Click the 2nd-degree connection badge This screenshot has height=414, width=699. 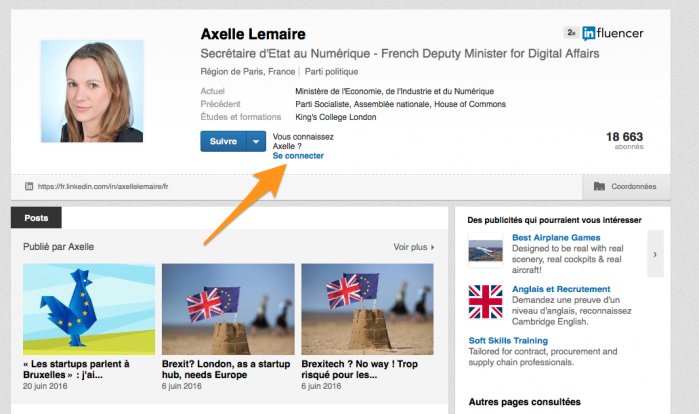tap(571, 33)
